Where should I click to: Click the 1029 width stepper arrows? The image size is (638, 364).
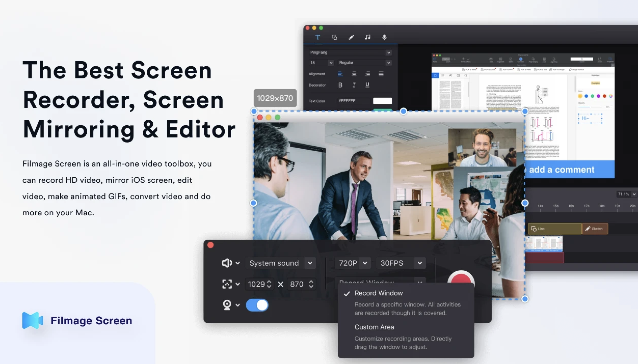point(269,284)
